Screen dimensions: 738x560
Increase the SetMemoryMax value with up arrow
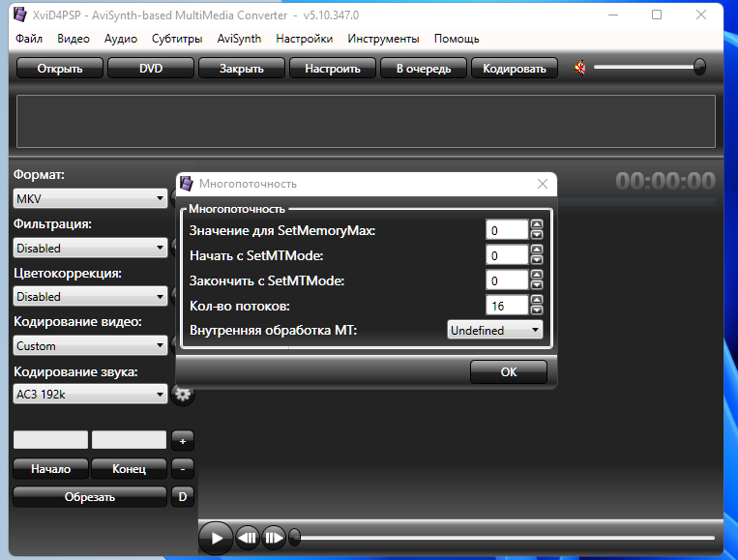pyautogui.click(x=538, y=224)
